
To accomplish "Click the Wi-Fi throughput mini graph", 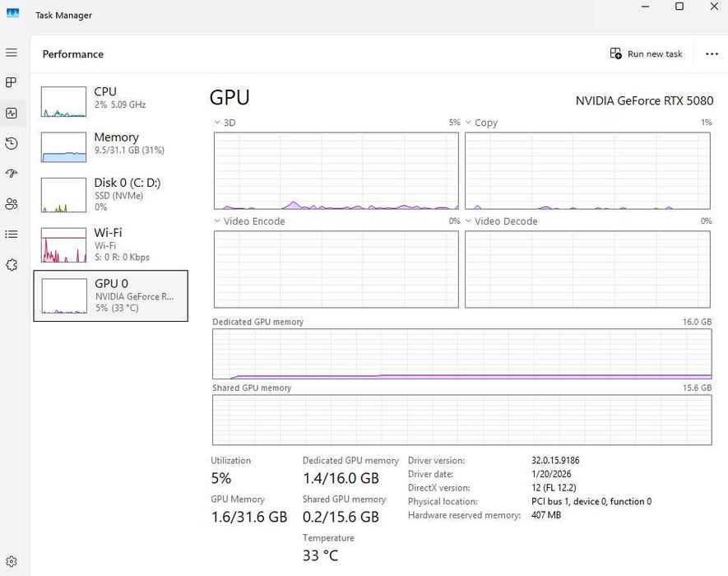I will click(x=63, y=245).
